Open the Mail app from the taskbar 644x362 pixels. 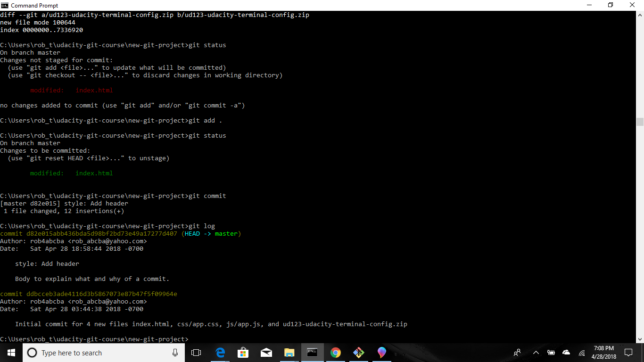pyautogui.click(x=266, y=352)
